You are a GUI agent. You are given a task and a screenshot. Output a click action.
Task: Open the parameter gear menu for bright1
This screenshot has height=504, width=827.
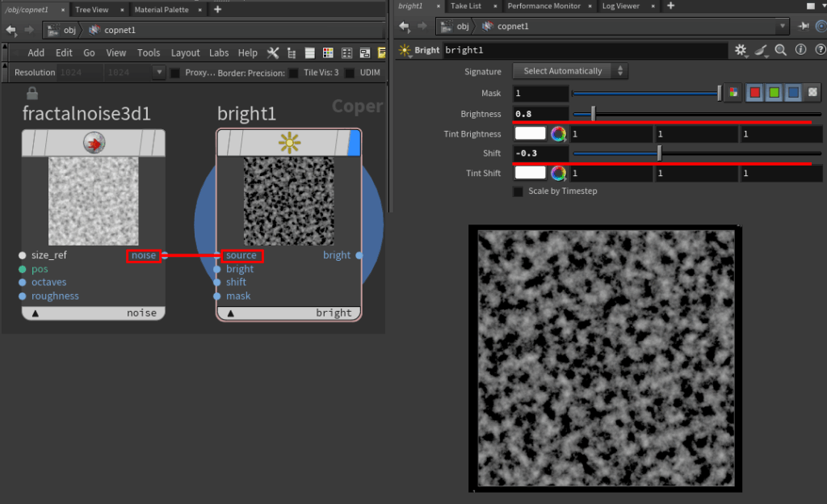(741, 50)
